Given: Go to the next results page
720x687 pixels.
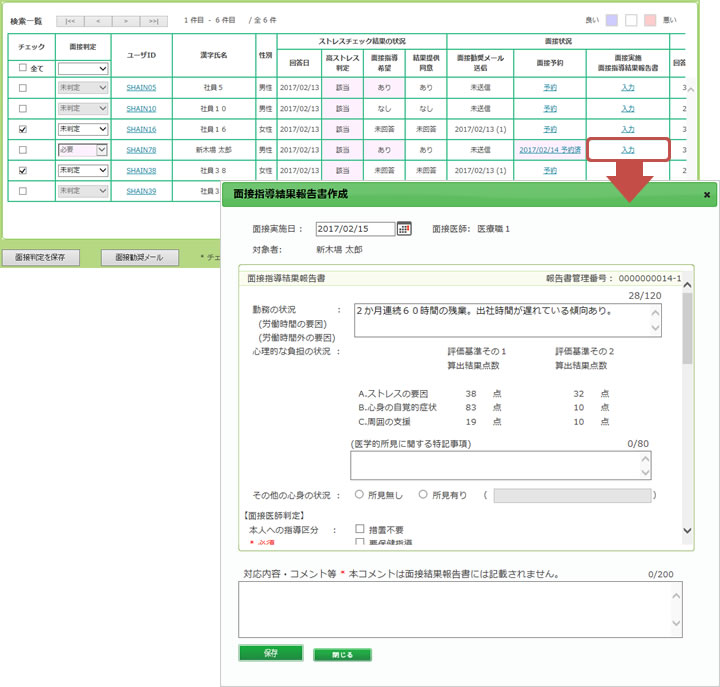Looking at the screenshot, I should point(126,21).
